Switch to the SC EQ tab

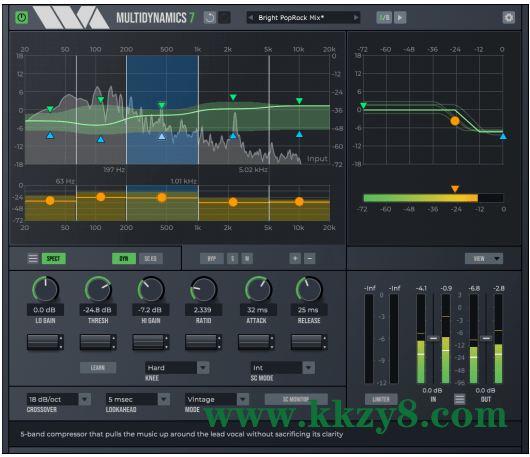pyautogui.click(x=150, y=259)
